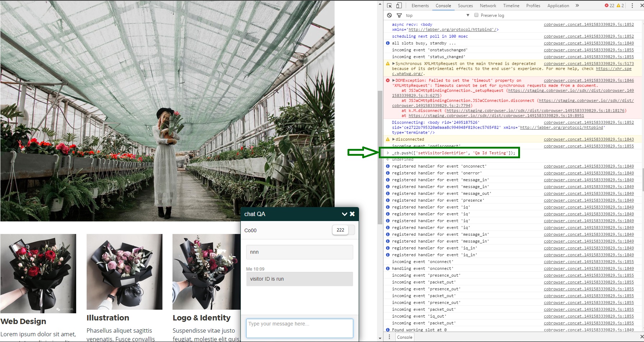Clear the console with the ban icon

pos(390,15)
